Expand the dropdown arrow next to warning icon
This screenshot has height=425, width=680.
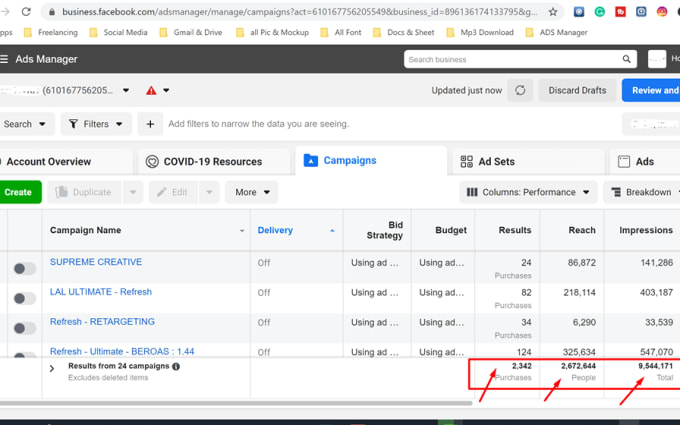166,90
